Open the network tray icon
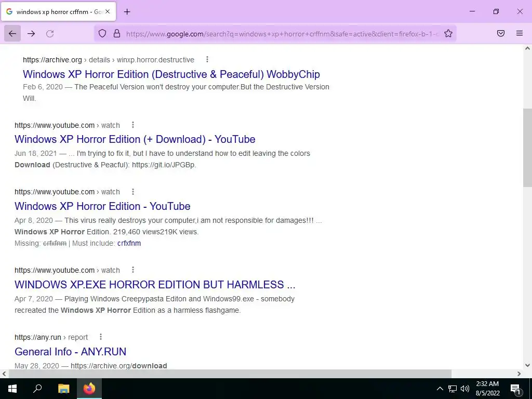The image size is (532, 399). click(453, 389)
